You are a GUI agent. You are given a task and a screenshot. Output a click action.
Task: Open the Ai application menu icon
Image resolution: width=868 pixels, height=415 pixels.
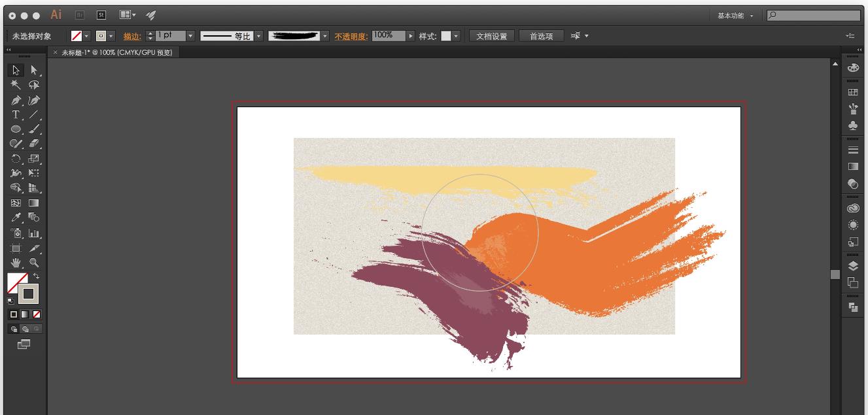tap(56, 14)
